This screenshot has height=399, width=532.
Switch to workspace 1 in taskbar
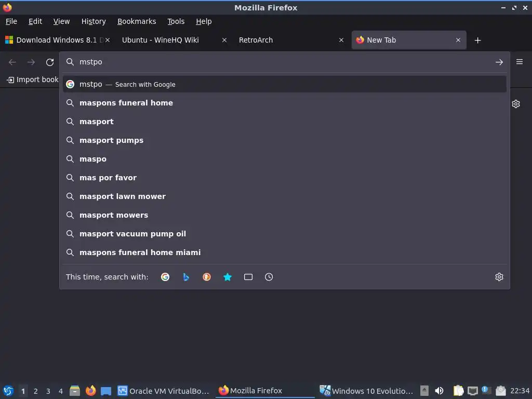[23, 391]
